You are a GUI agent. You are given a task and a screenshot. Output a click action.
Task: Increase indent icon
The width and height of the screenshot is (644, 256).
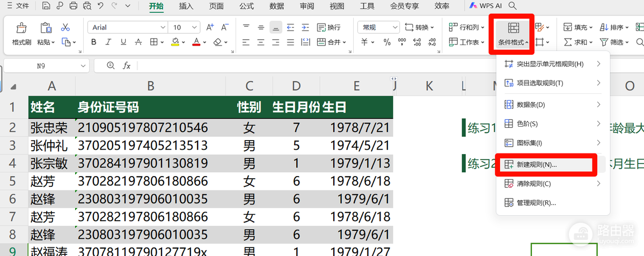tap(305, 27)
